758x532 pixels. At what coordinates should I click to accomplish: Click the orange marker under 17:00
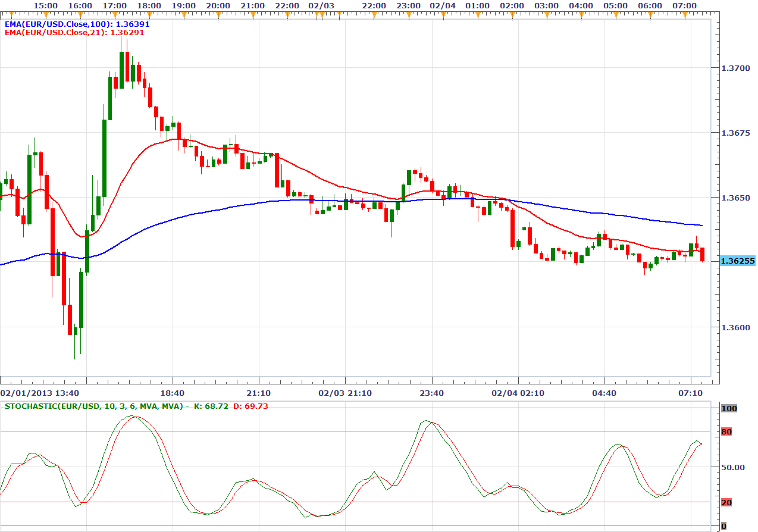pyautogui.click(x=115, y=13)
